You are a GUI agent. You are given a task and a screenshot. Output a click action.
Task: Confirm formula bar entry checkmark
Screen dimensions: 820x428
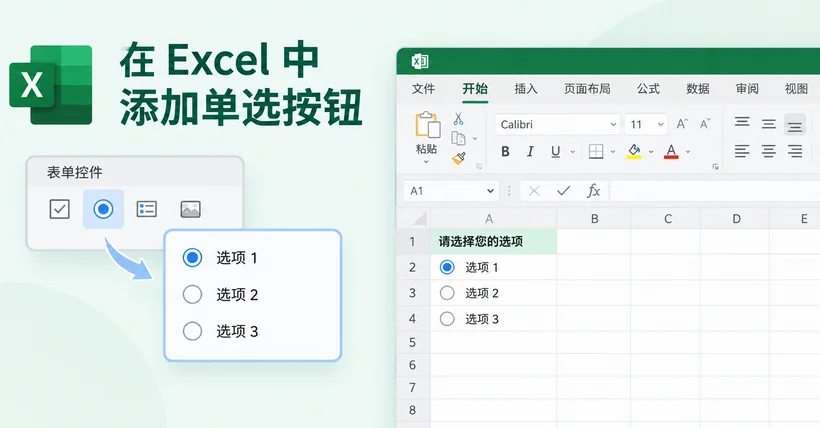pyautogui.click(x=564, y=191)
